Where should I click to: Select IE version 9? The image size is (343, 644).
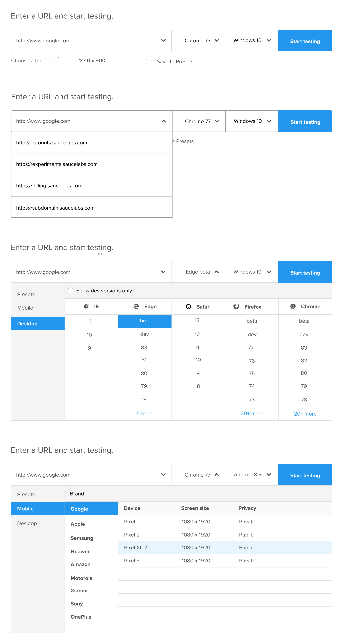89,348
